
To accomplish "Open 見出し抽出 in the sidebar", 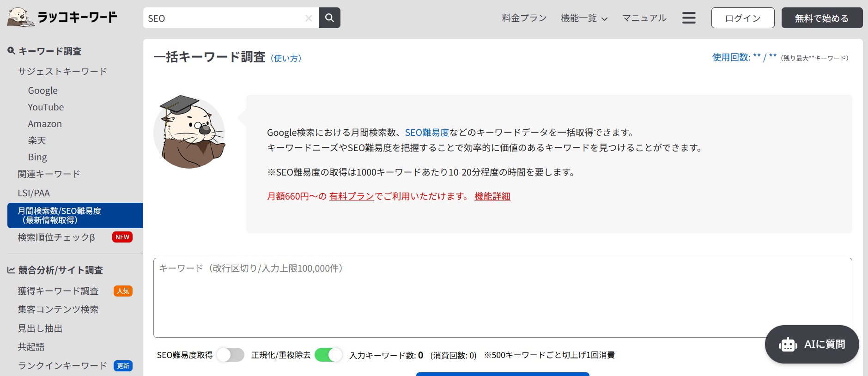I will [40, 328].
